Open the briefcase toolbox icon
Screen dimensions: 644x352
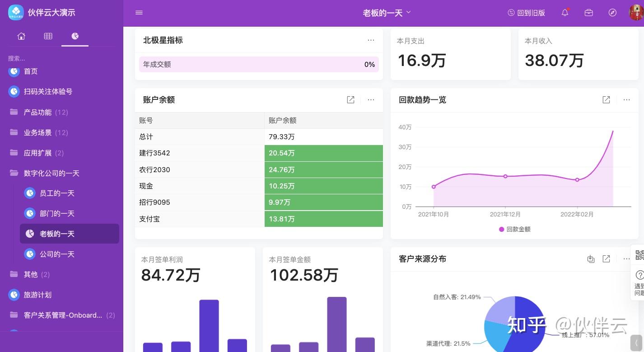[x=588, y=13]
